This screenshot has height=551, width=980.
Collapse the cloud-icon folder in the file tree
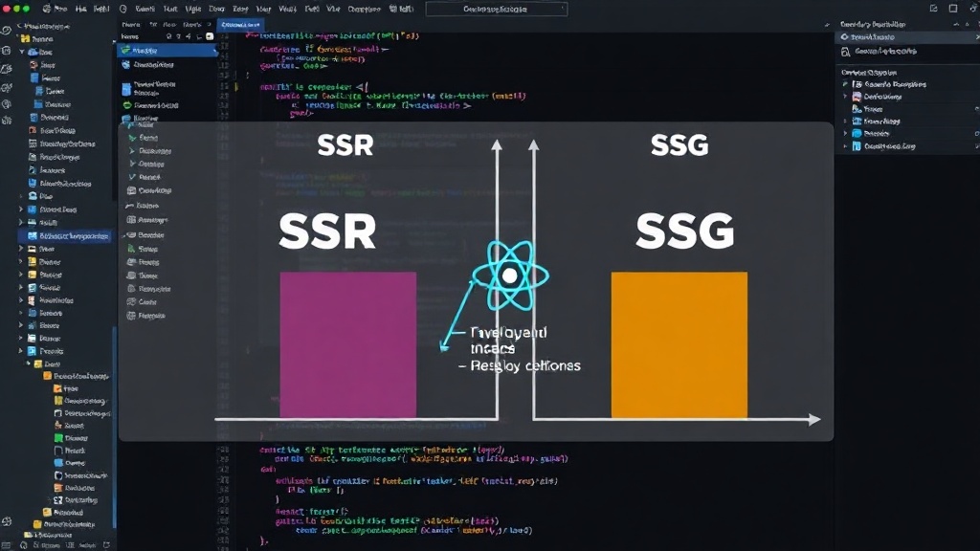coord(23,52)
